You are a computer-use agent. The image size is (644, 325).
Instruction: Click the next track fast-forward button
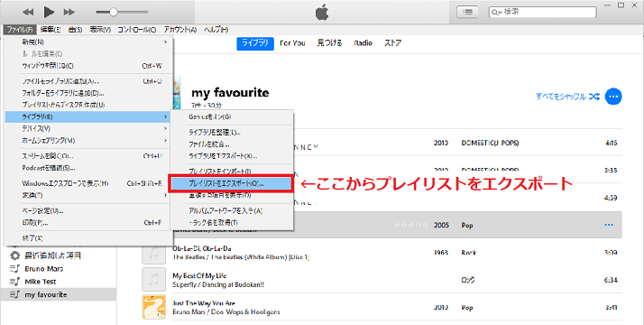[69, 13]
